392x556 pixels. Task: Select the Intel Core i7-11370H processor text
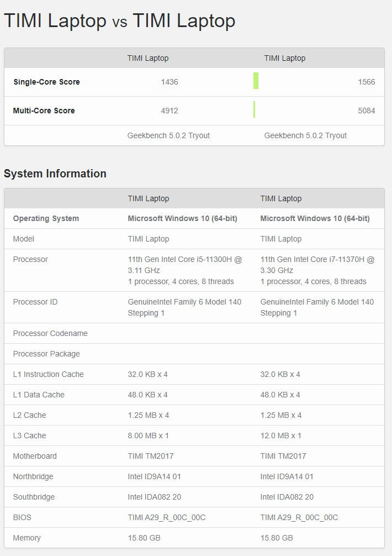tap(317, 270)
